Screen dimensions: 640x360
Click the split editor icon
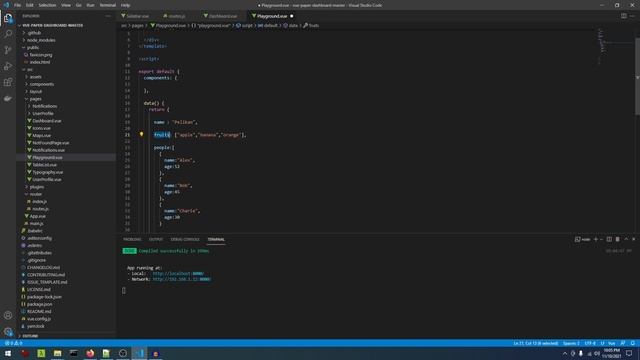(x=624, y=16)
